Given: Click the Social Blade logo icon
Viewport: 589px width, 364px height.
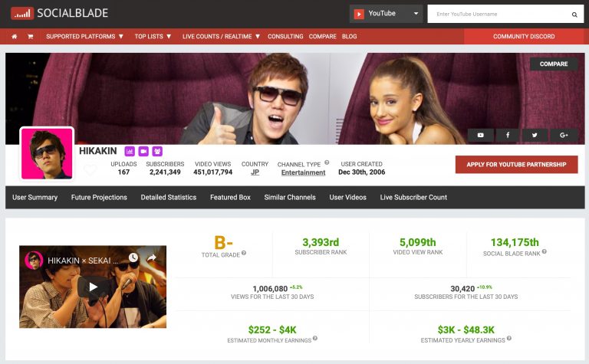Looking at the screenshot, I should tap(22, 14).
